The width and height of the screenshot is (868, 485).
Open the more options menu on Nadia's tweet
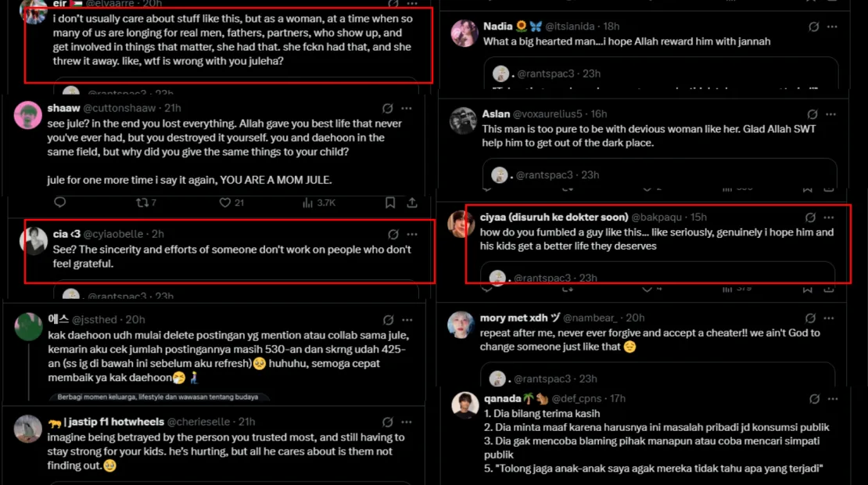point(831,27)
